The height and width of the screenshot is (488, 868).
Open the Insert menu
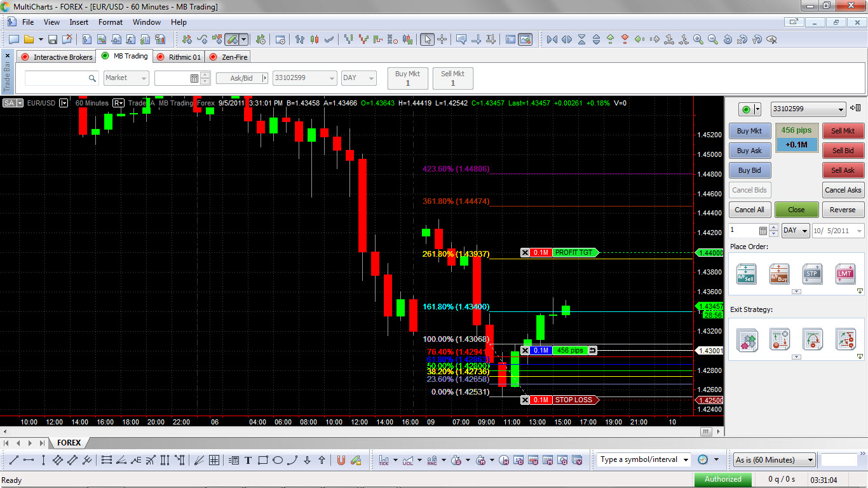click(x=79, y=22)
